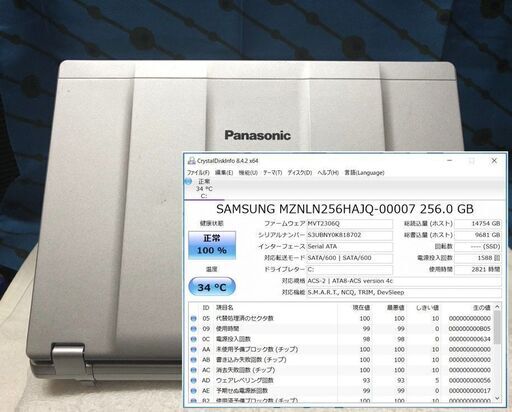Open the 言語(Language) menu
Image resolution: width=512 pixels, height=412 pixels.
364,173
